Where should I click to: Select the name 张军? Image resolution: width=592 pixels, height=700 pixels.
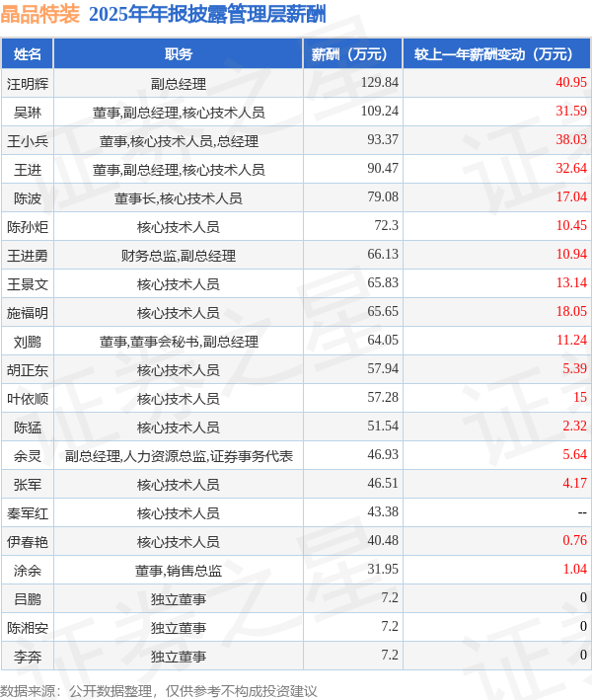point(28,485)
